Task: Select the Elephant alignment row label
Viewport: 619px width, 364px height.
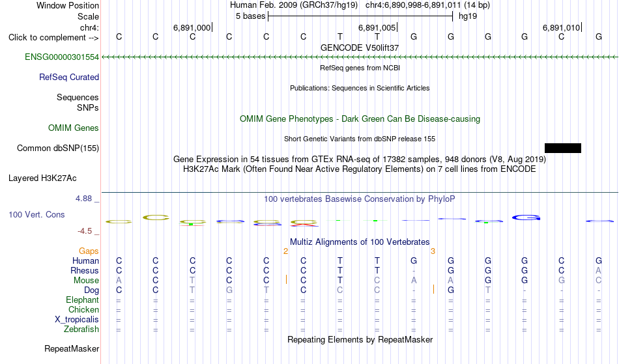Action: [x=82, y=300]
